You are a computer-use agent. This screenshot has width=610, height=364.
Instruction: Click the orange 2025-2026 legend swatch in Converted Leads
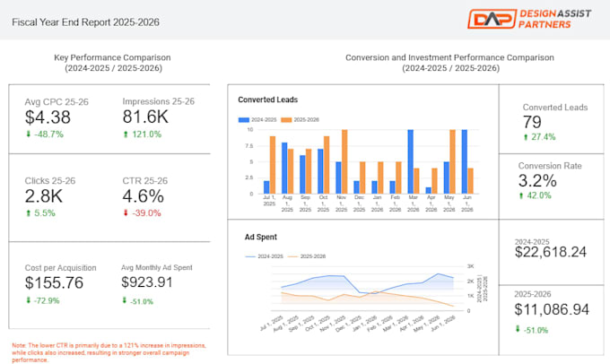click(286, 120)
